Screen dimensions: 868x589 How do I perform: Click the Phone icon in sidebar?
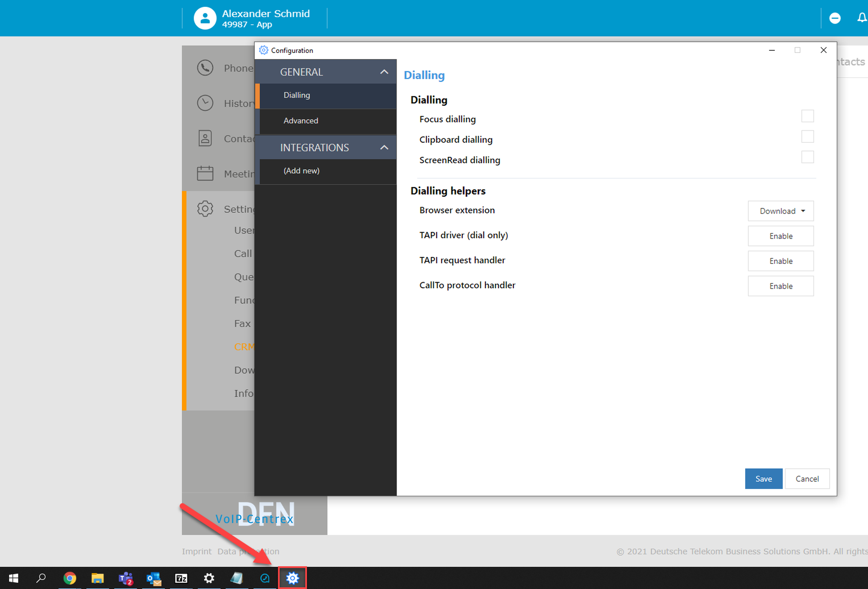click(205, 68)
